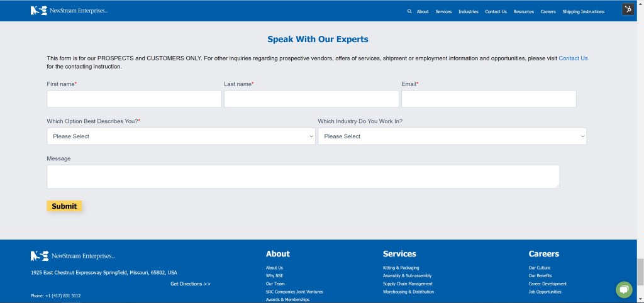This screenshot has width=644, height=303.
Task: Open the green chat widget bubble
Action: point(624,289)
